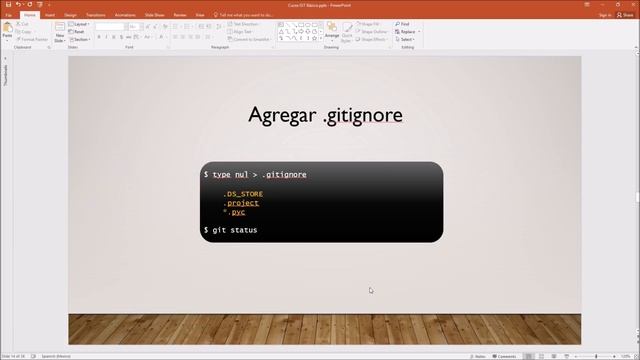
Task: Toggle Underline formatting
Action: 114,37
